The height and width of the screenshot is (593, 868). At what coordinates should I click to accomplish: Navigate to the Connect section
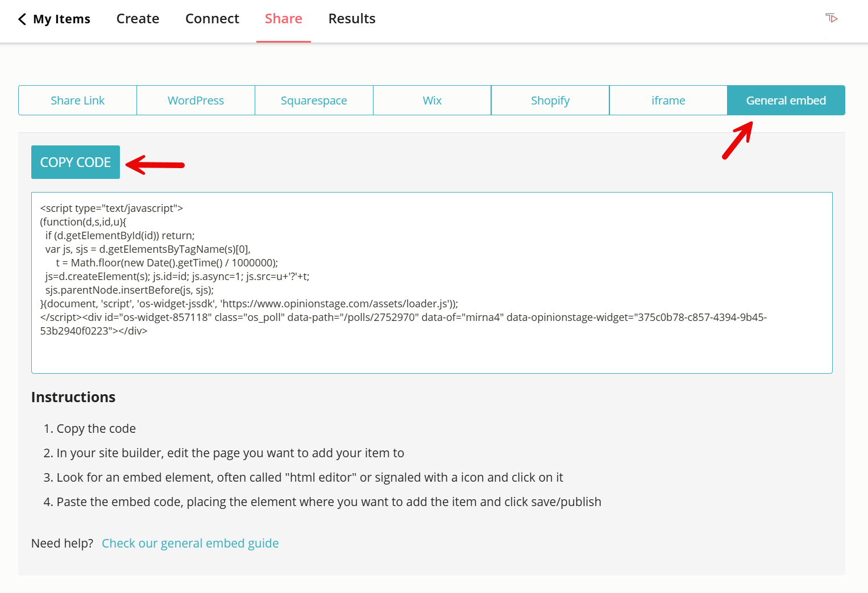click(x=212, y=18)
